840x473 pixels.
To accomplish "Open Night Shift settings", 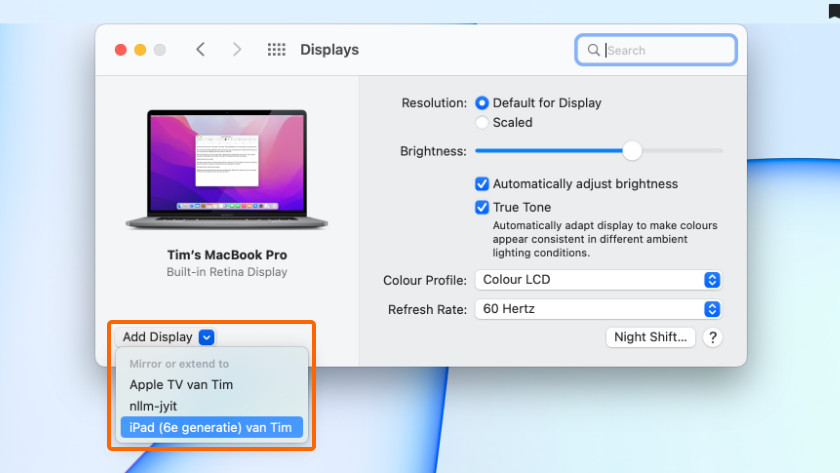I will point(651,337).
